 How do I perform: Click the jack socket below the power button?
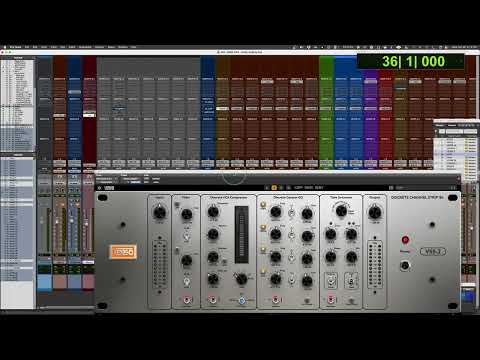(405, 266)
